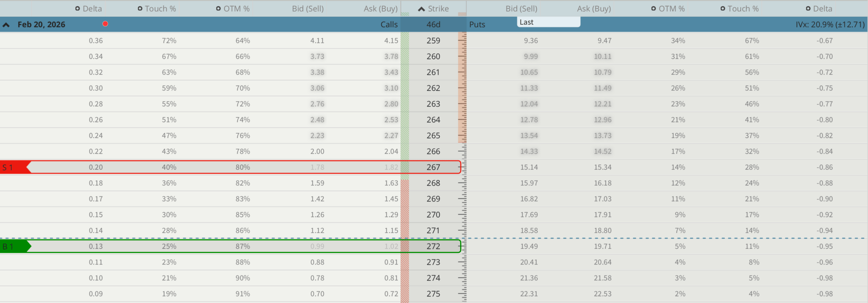
Task: Click call bid 2.00 at strike 266
Action: (x=317, y=151)
